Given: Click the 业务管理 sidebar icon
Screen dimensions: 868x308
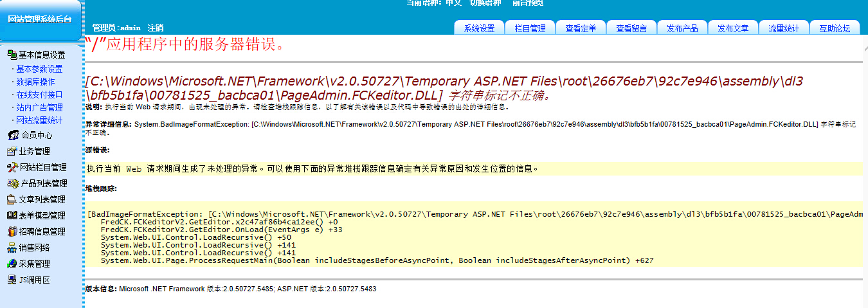Looking at the screenshot, I should (x=12, y=152).
